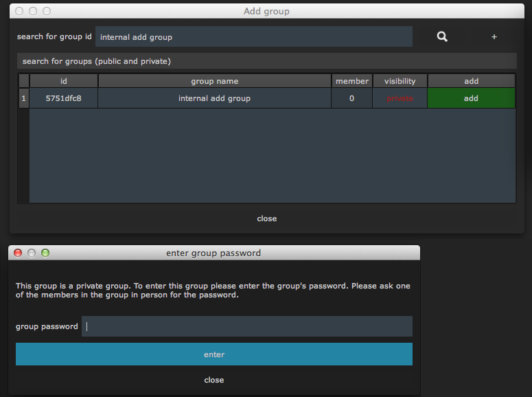Click the group name column header
This screenshot has width=532, height=397.
(x=214, y=81)
